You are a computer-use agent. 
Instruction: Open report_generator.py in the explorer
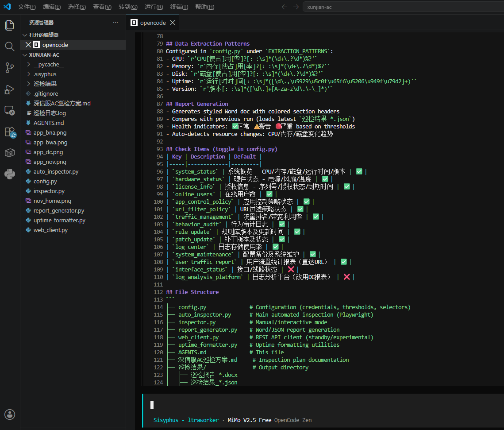[59, 211]
